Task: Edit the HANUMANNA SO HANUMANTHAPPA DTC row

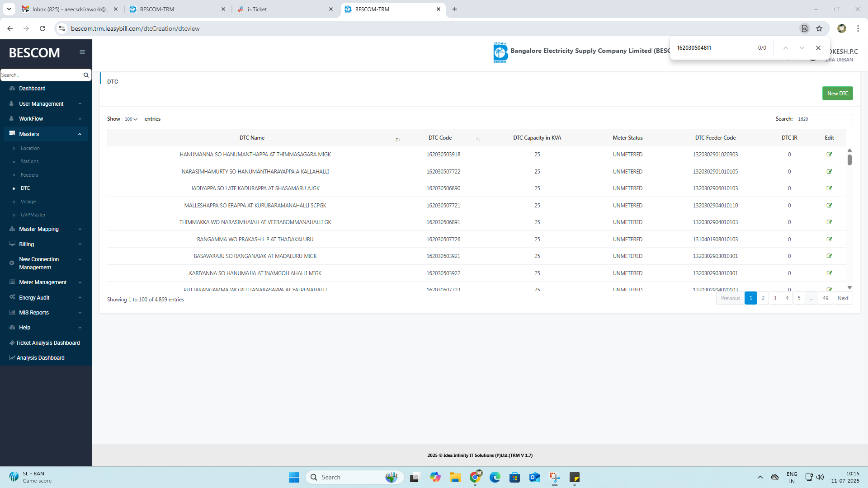Action: pos(829,155)
